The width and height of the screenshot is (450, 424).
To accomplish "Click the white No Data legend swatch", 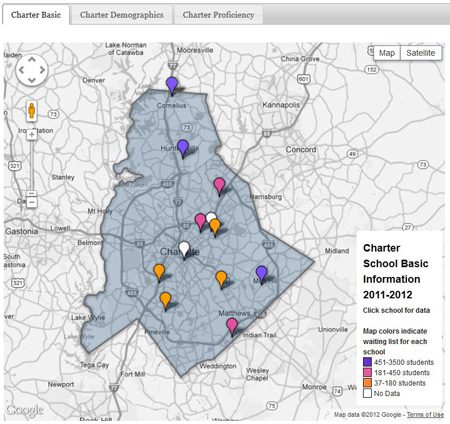I will [x=367, y=393].
